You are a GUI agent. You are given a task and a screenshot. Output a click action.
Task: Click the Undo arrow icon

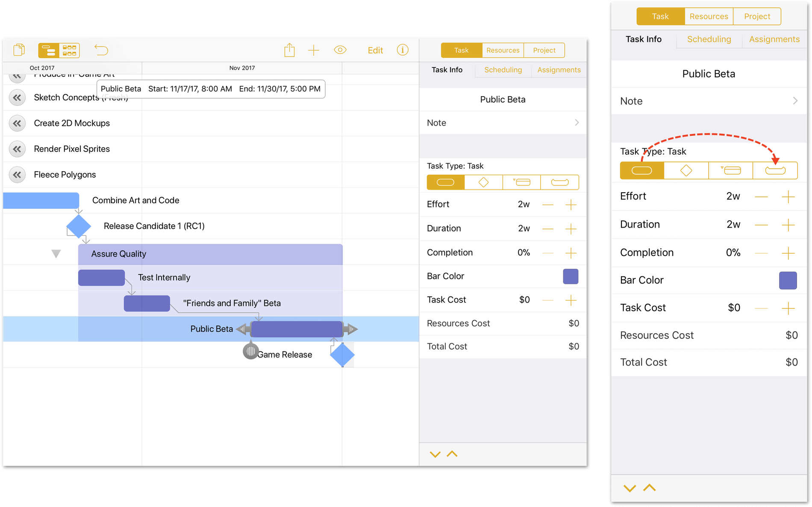click(101, 50)
